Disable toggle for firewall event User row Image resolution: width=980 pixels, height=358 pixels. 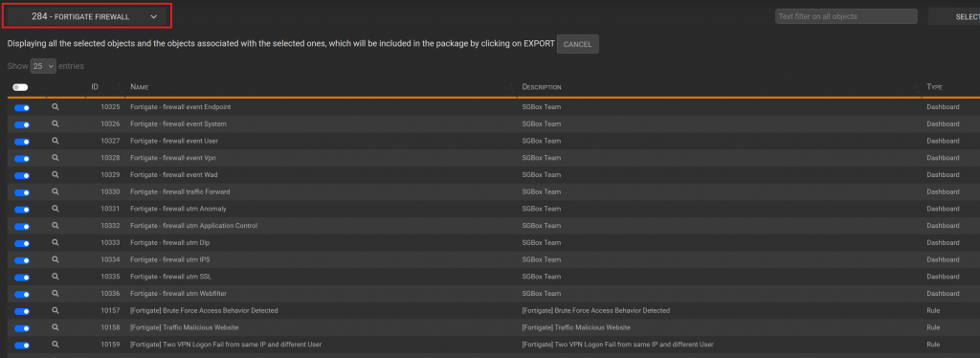pos(22,142)
